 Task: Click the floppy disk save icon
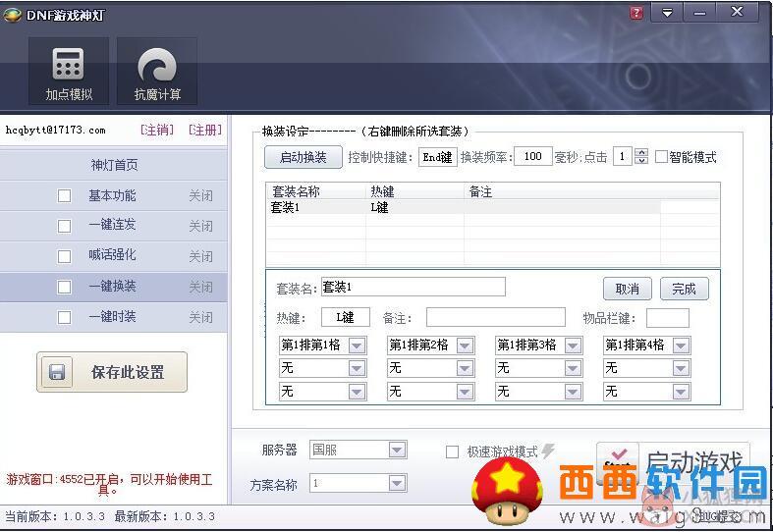point(57,372)
